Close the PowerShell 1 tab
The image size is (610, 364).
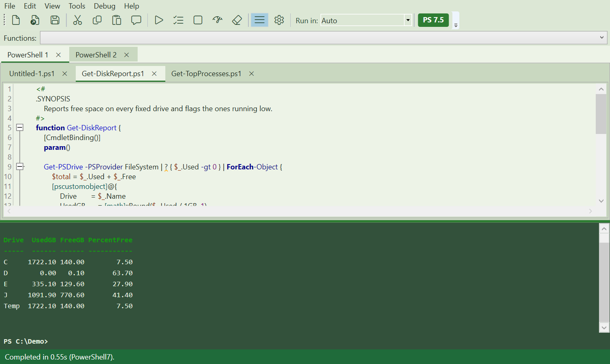click(x=58, y=55)
